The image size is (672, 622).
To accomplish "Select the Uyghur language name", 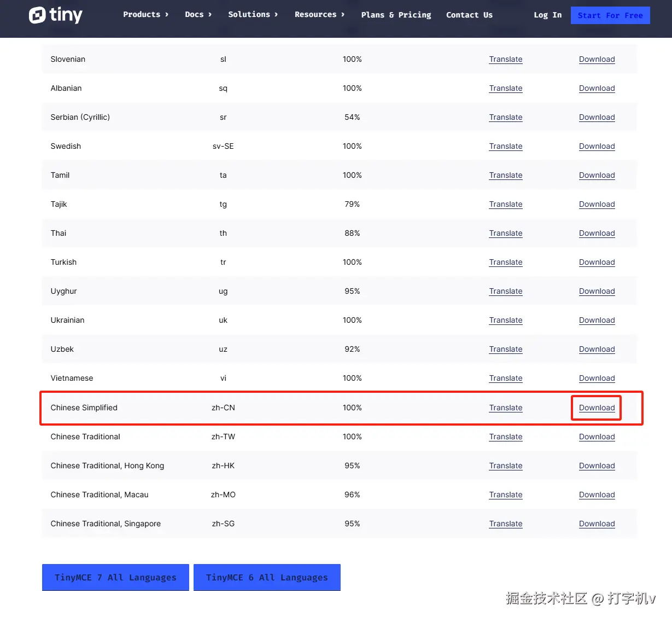I will (x=63, y=291).
